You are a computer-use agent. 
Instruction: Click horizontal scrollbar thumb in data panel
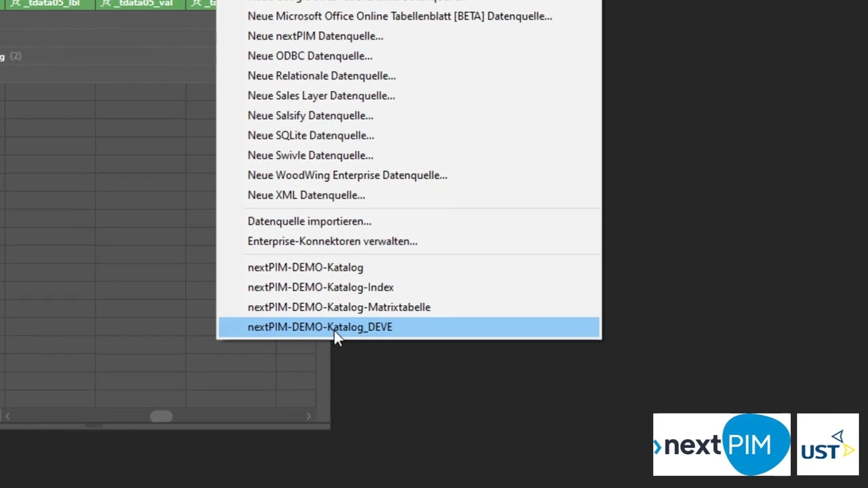161,416
